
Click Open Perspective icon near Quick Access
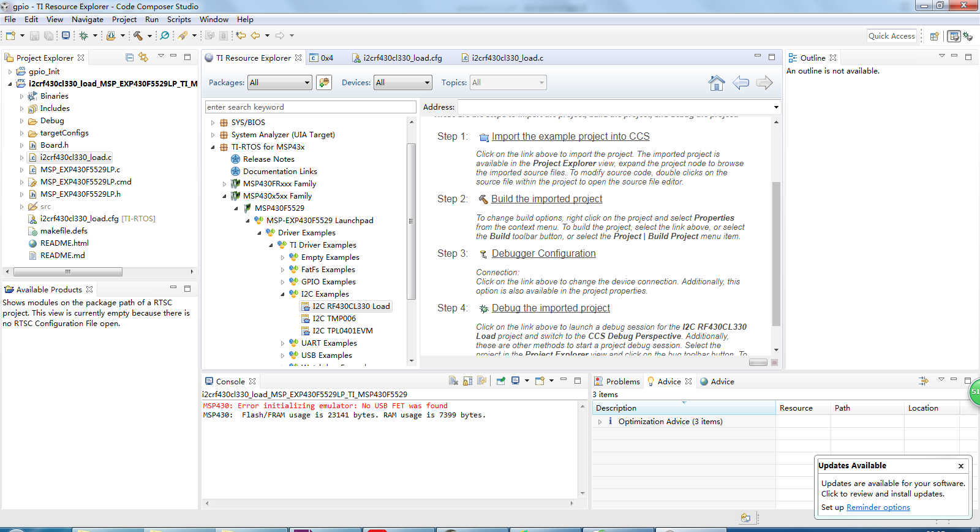pyautogui.click(x=935, y=36)
